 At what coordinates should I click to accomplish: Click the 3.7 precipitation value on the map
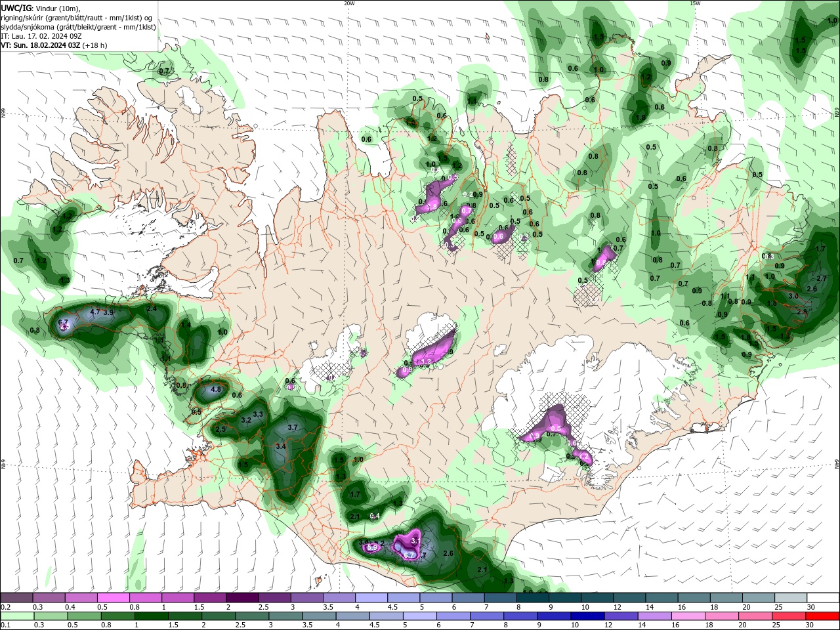293,427
